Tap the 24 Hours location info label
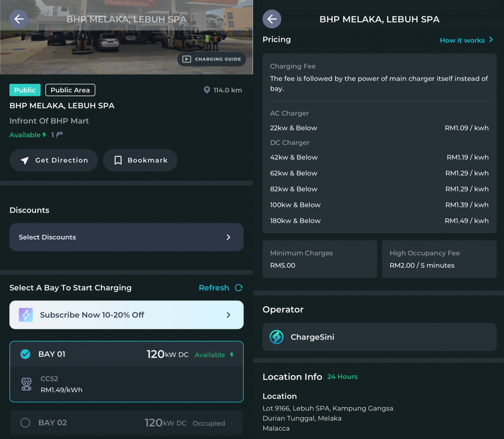504x439 pixels. tap(342, 377)
